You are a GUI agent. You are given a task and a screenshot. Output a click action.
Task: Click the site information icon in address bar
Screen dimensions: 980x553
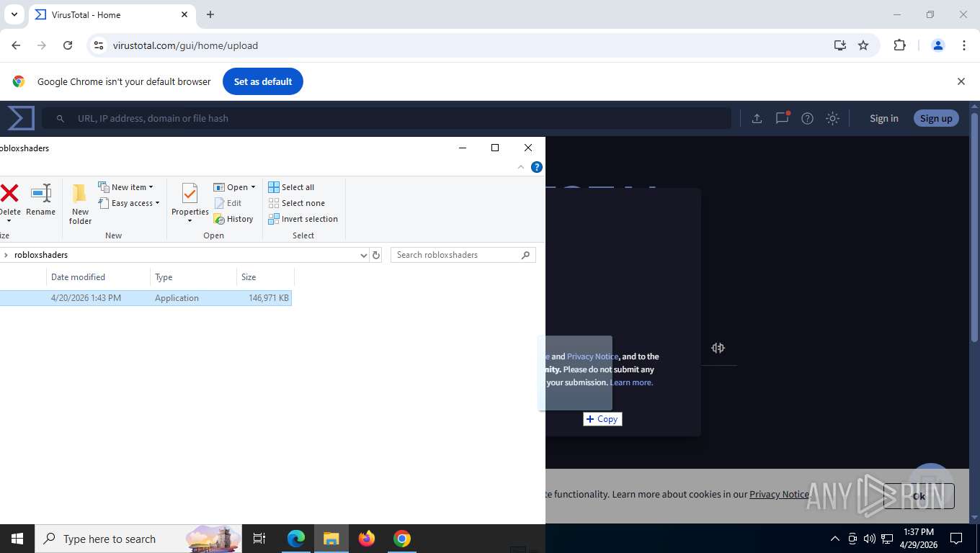(99, 45)
